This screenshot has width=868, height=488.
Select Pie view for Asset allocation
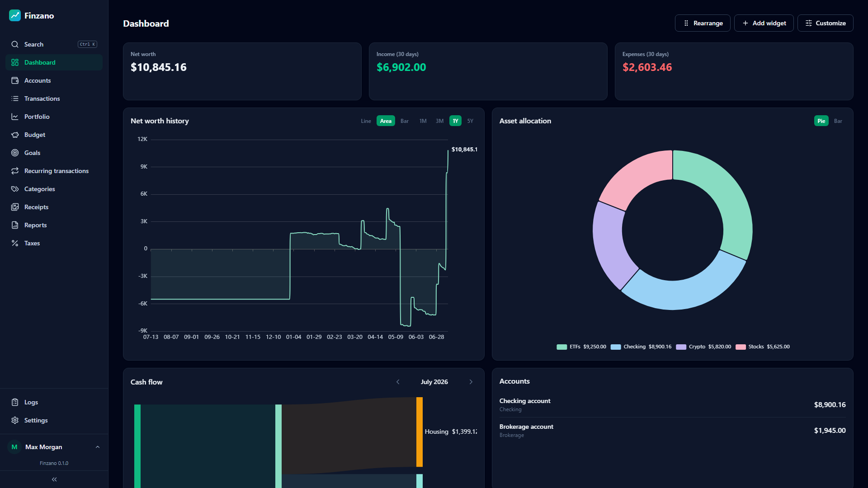[x=821, y=121]
